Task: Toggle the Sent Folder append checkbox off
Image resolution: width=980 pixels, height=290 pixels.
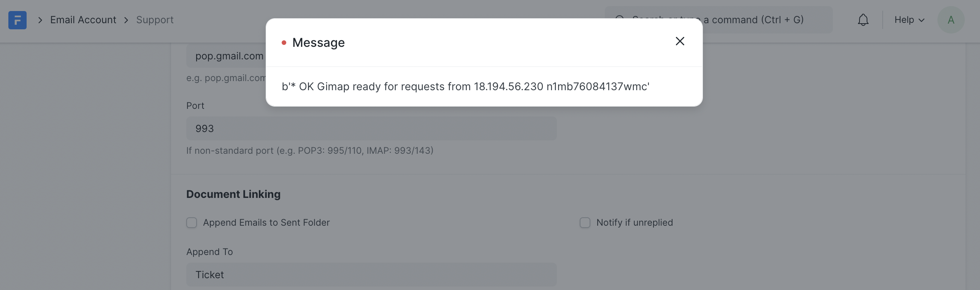Action: coord(191,223)
